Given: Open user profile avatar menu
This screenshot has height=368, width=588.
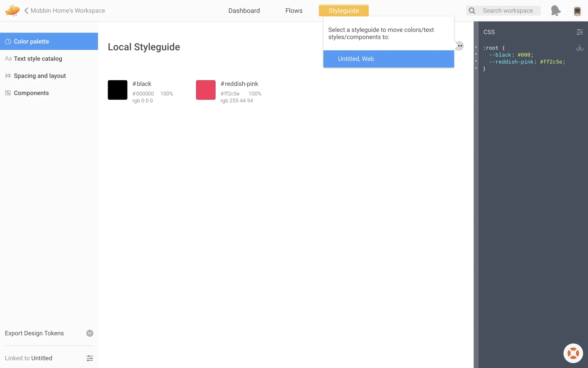Looking at the screenshot, I should click(x=577, y=11).
